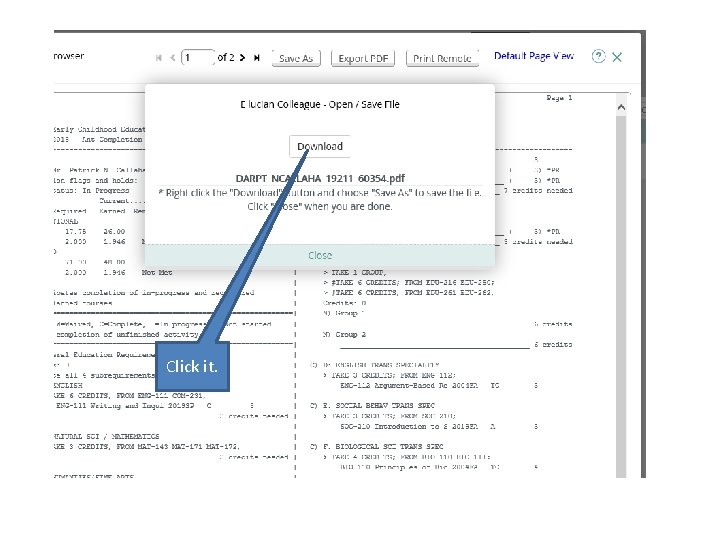This screenshot has width=720, height=540.
Task: Go to the previous report page
Action: (x=173, y=58)
